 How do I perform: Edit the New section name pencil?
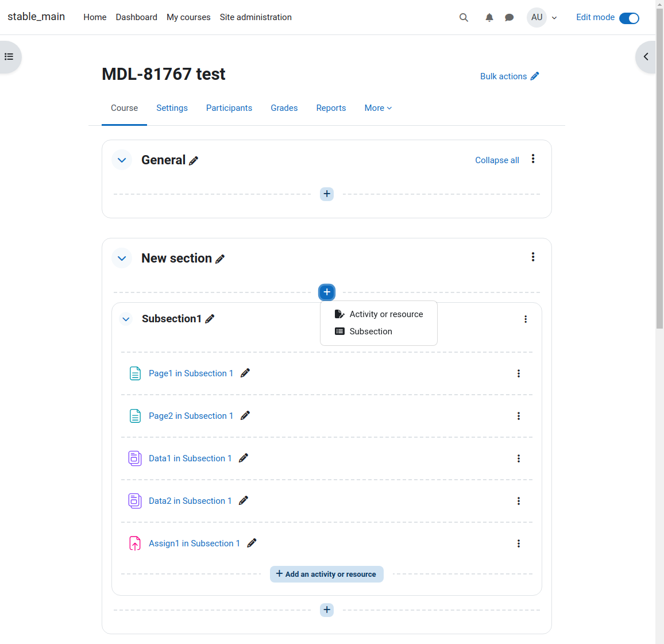(x=220, y=259)
